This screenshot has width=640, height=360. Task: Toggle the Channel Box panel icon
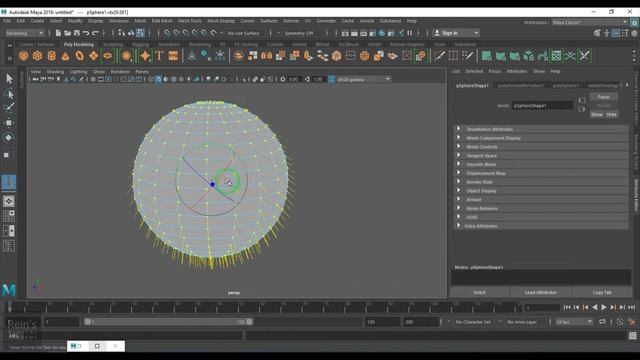(634, 33)
